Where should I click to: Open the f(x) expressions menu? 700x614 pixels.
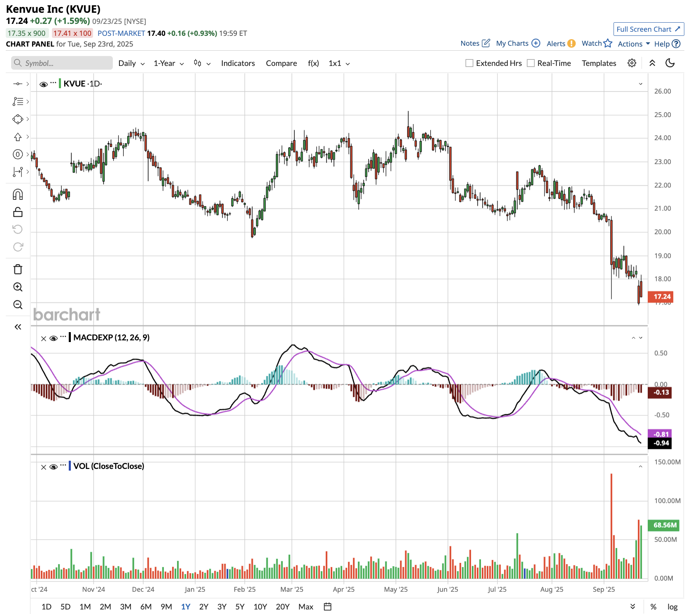click(x=313, y=63)
